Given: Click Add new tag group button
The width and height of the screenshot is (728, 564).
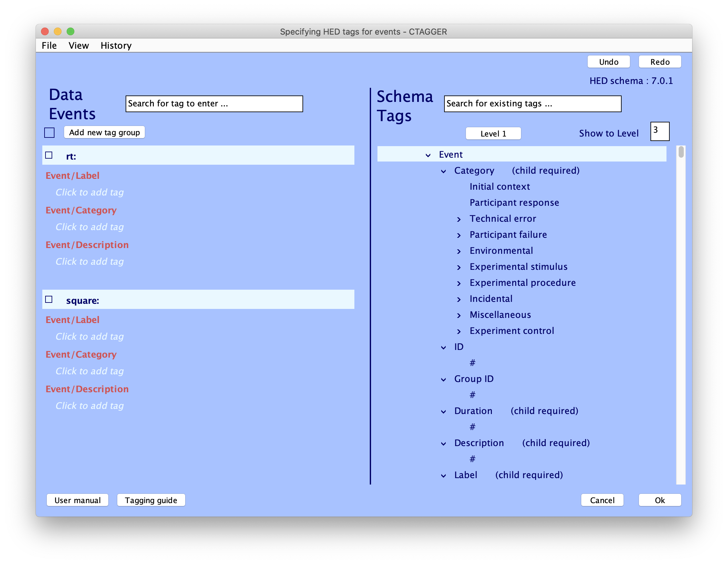Looking at the screenshot, I should click(x=104, y=132).
